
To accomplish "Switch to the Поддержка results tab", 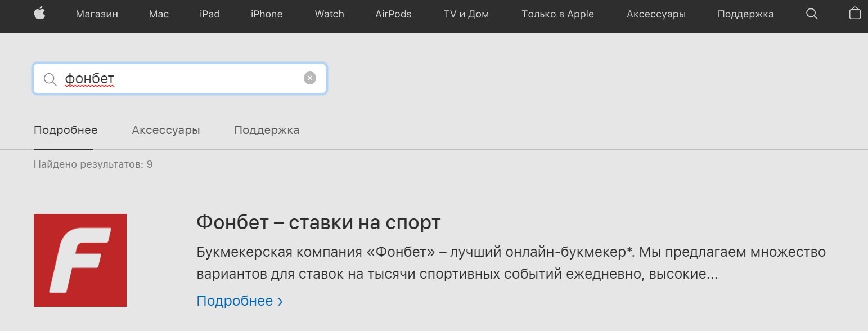I will tap(267, 130).
